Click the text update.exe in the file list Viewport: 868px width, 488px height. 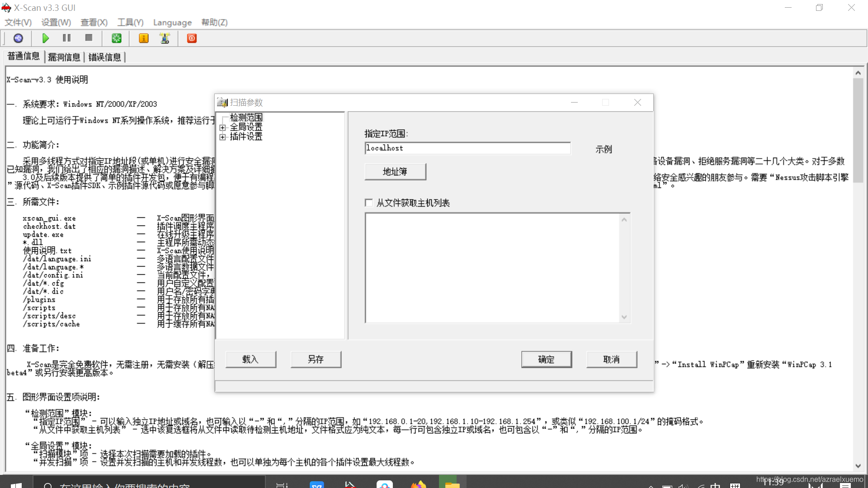(x=43, y=235)
